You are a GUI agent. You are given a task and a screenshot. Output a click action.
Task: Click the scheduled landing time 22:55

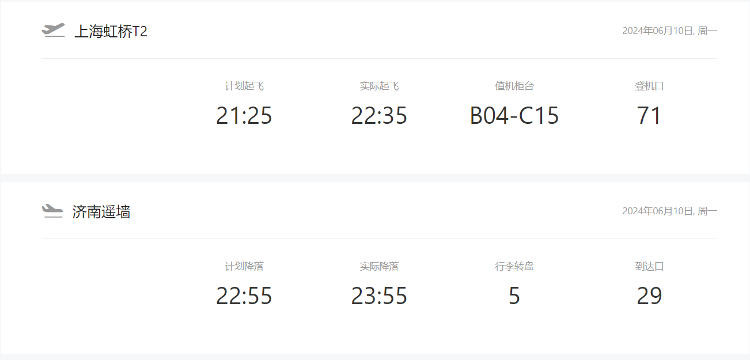244,295
